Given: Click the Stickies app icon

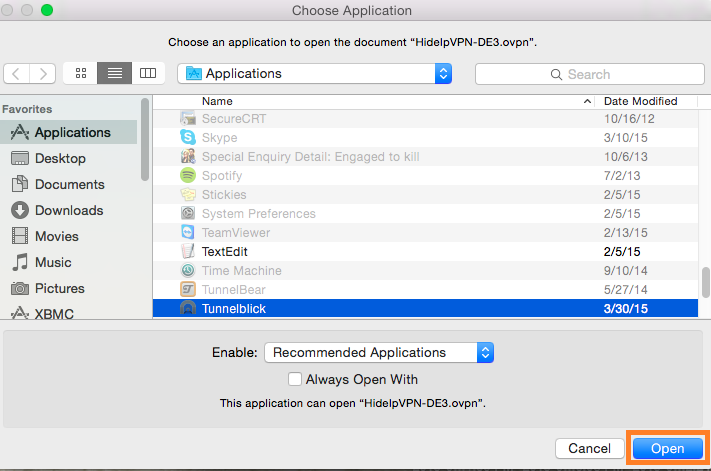Looking at the screenshot, I should 188,194.
